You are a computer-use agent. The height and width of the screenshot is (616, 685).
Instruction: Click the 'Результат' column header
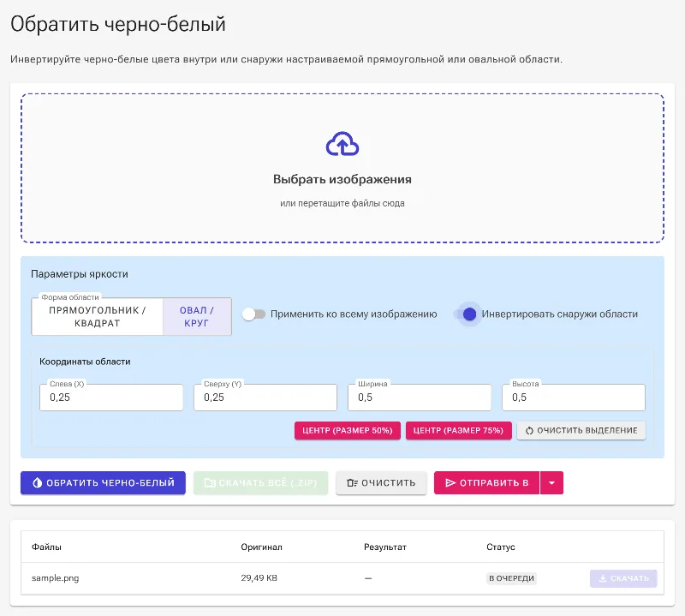pos(385,547)
